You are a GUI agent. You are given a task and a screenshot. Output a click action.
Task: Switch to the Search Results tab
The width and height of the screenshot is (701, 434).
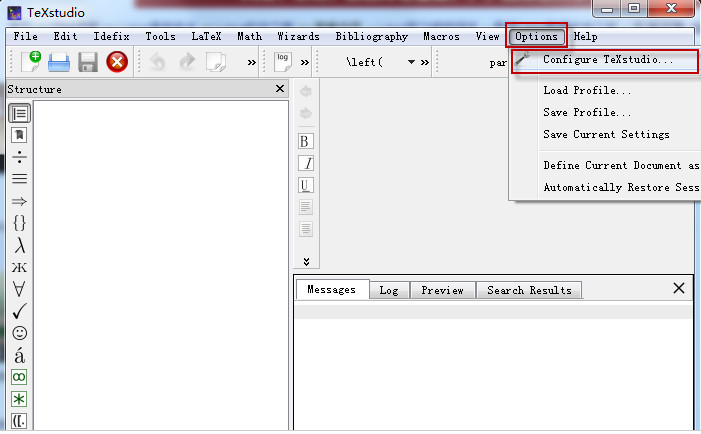pos(529,290)
